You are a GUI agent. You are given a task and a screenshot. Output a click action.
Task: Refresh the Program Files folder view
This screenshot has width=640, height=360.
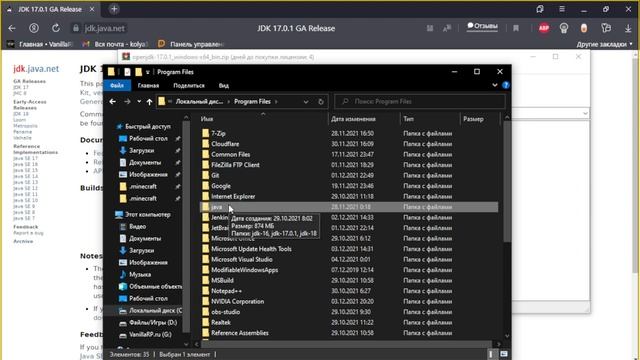pyautogui.click(x=321, y=102)
